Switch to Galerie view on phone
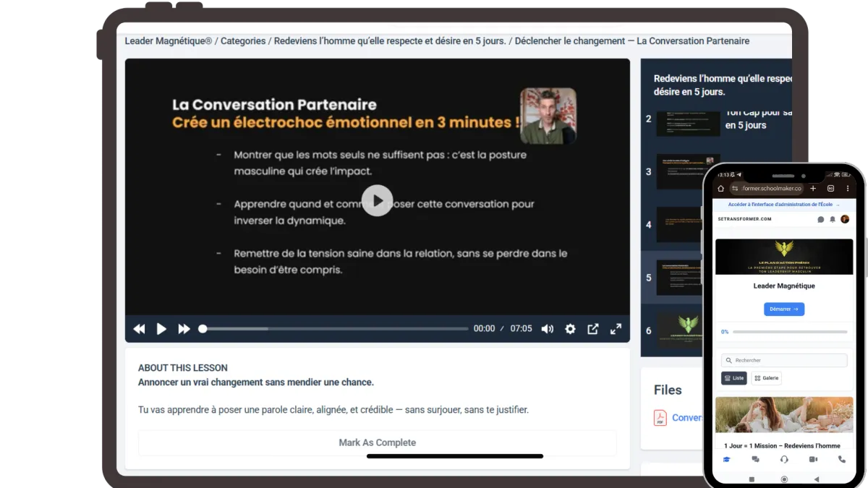The height and width of the screenshot is (488, 868). pos(766,378)
